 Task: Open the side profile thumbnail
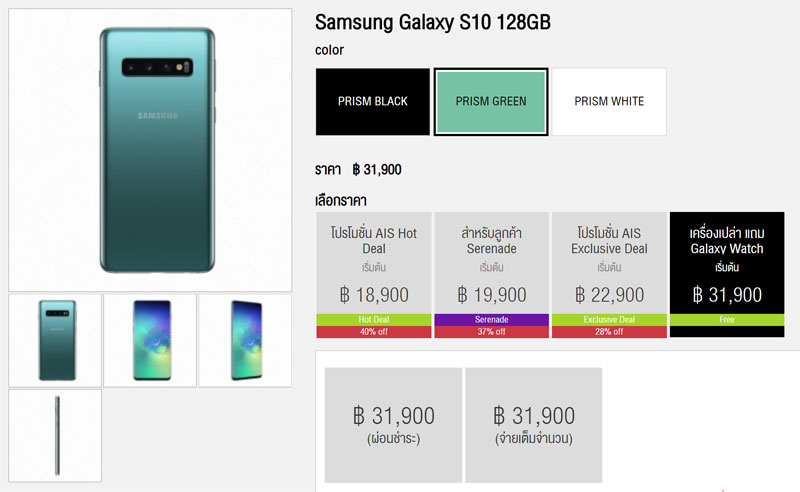[x=55, y=436]
